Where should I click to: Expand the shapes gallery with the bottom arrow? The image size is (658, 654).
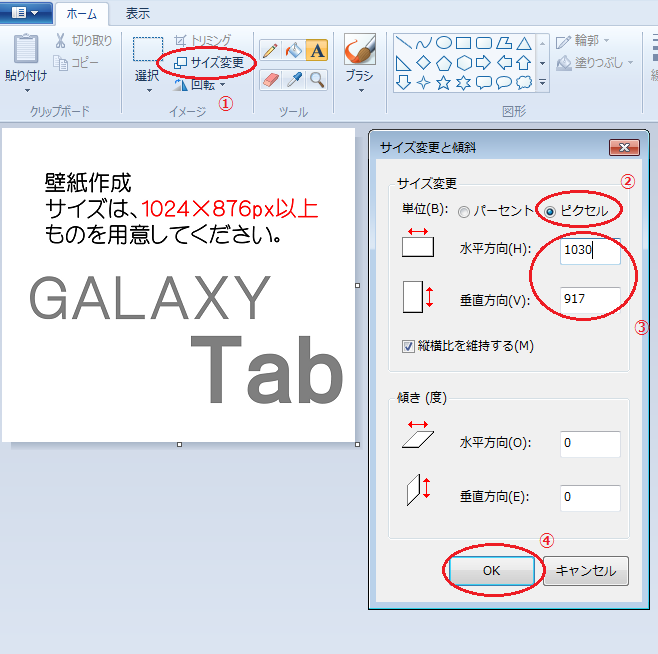(x=542, y=82)
